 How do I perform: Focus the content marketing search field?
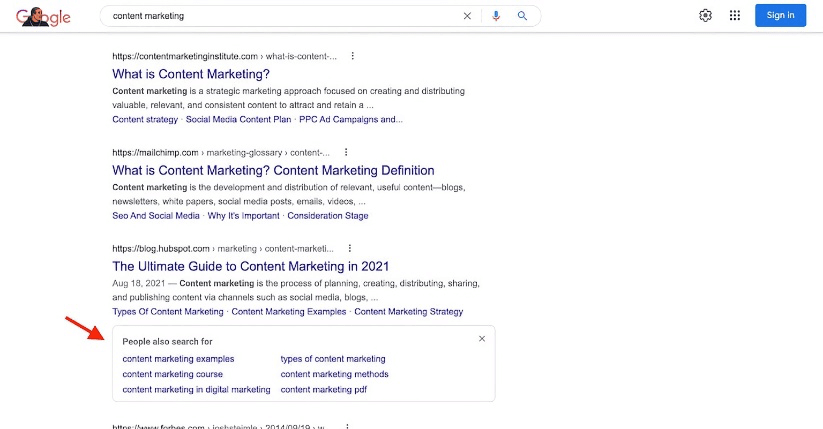pos(280,16)
